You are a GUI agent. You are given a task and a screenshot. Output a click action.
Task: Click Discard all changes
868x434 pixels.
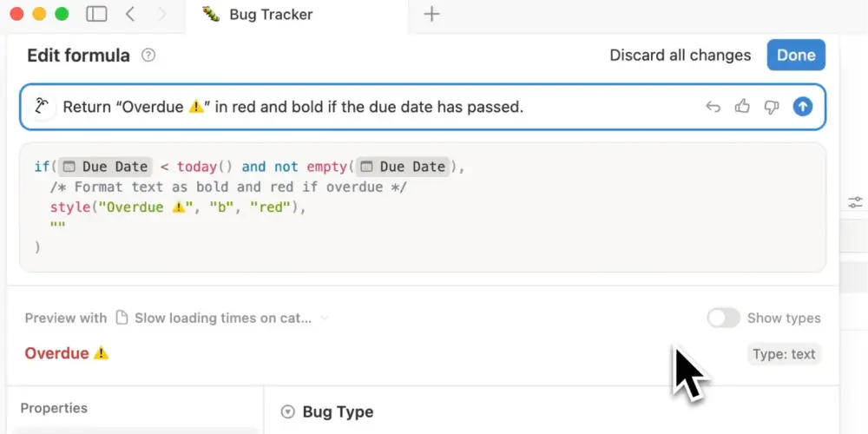click(x=680, y=55)
